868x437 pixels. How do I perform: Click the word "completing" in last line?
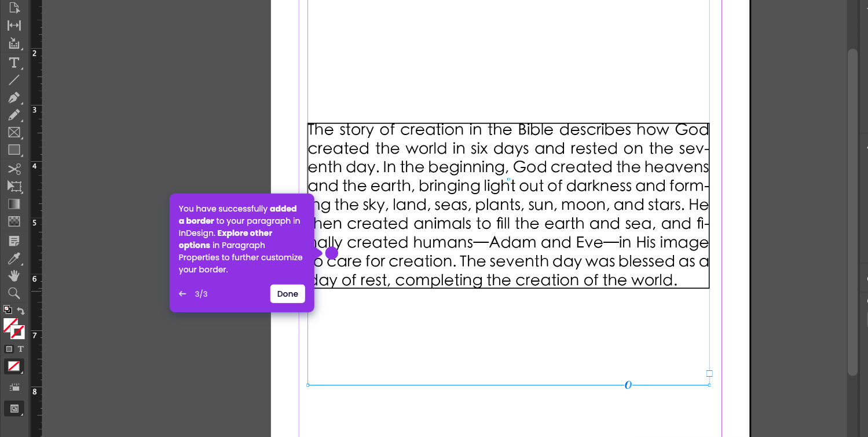(x=439, y=281)
